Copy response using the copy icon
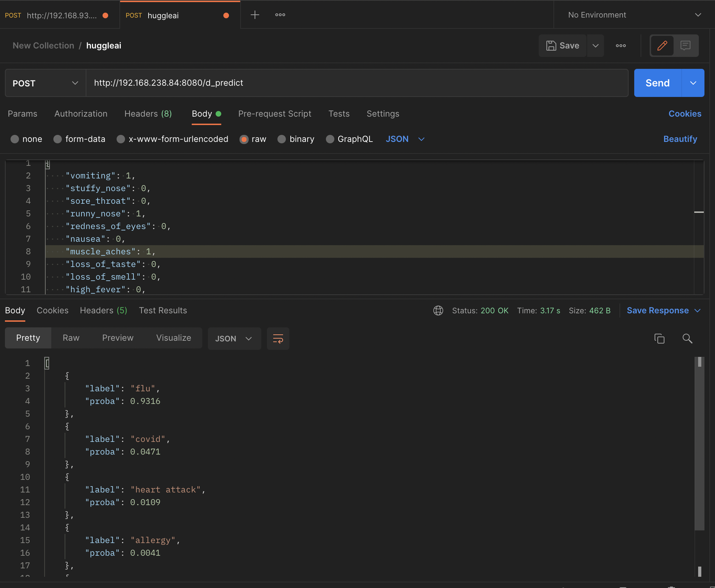Image resolution: width=715 pixels, height=588 pixels. click(x=659, y=339)
